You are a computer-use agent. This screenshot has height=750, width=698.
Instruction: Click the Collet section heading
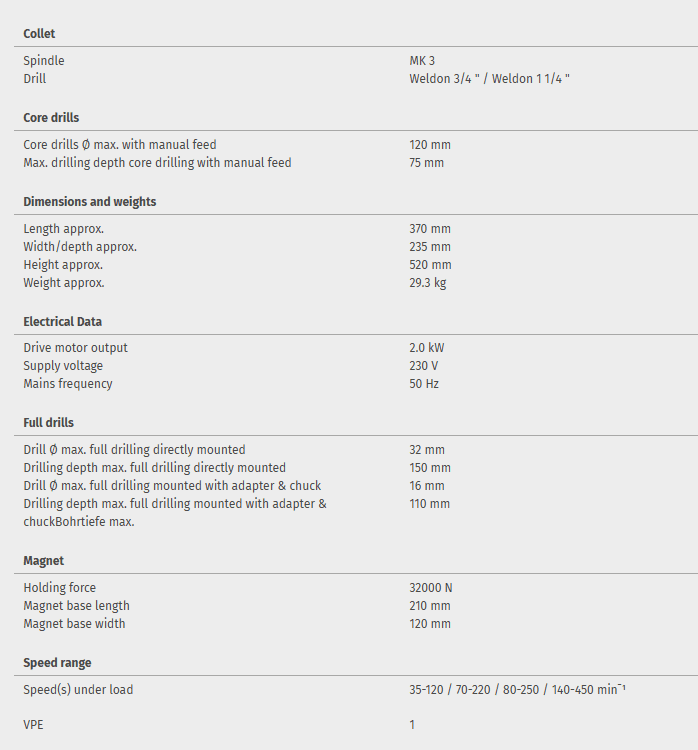39,34
